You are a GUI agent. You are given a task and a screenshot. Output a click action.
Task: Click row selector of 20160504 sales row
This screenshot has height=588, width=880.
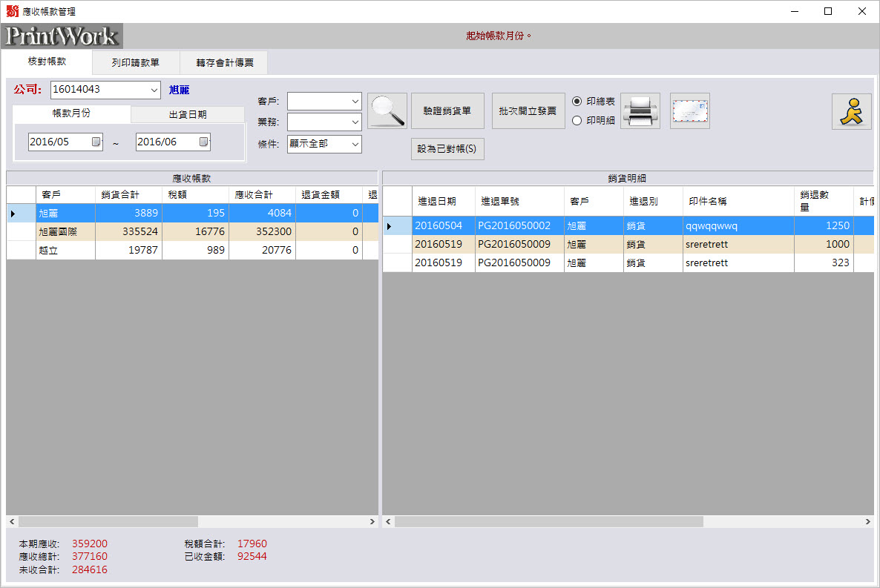coord(398,226)
